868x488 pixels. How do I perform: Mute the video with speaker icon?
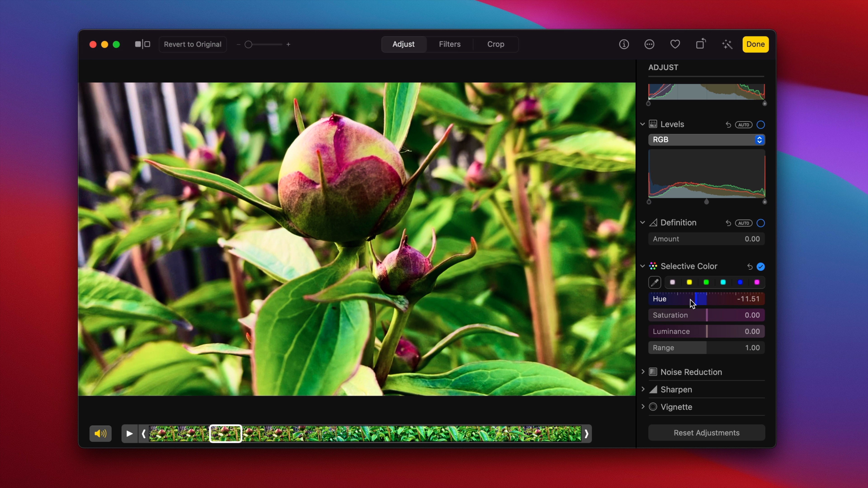coord(100,434)
